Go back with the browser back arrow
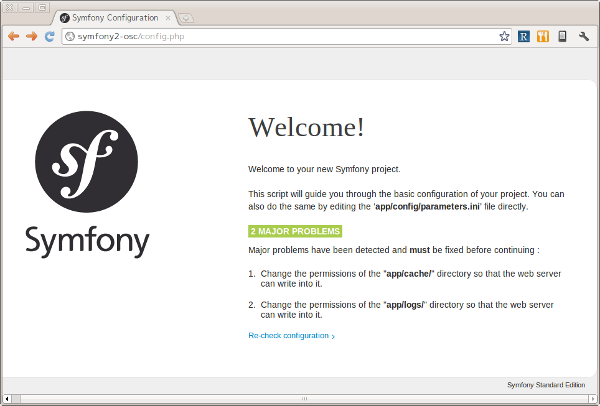This screenshot has height=406, width=600. tap(13, 36)
